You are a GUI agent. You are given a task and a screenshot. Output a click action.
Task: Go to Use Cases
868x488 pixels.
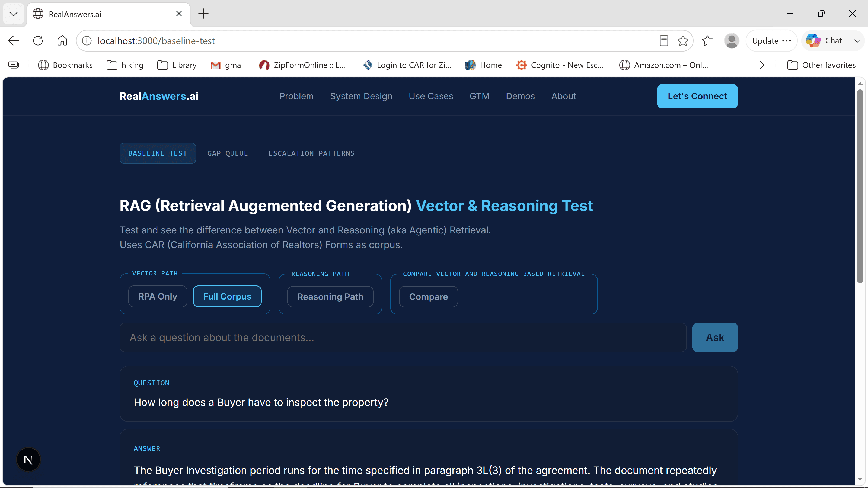pos(431,96)
